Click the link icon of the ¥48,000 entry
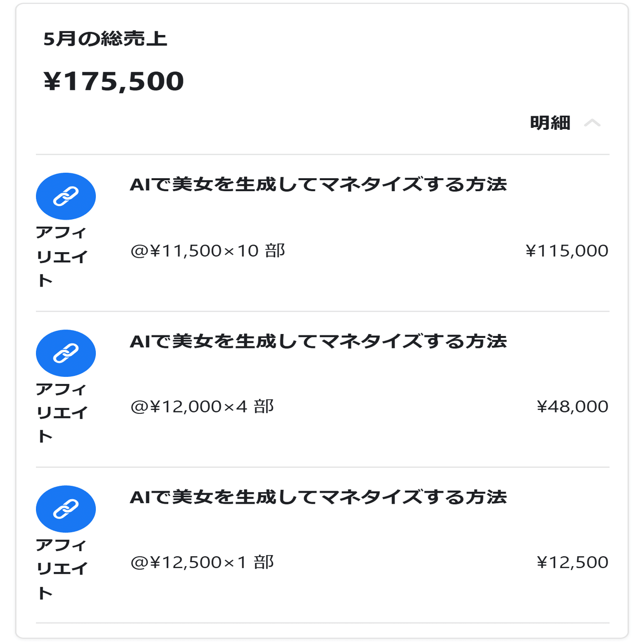 (66, 353)
